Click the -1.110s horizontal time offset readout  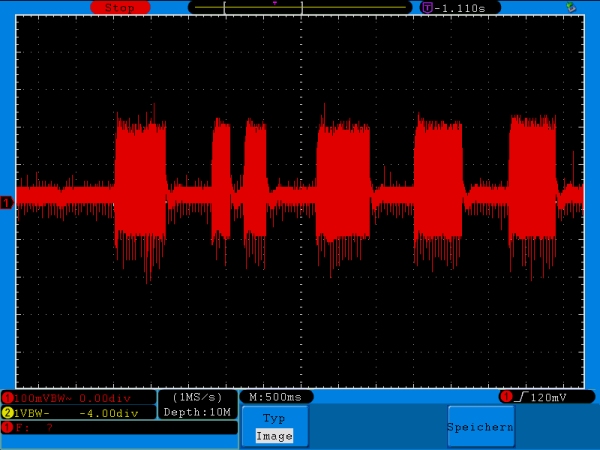point(465,7)
